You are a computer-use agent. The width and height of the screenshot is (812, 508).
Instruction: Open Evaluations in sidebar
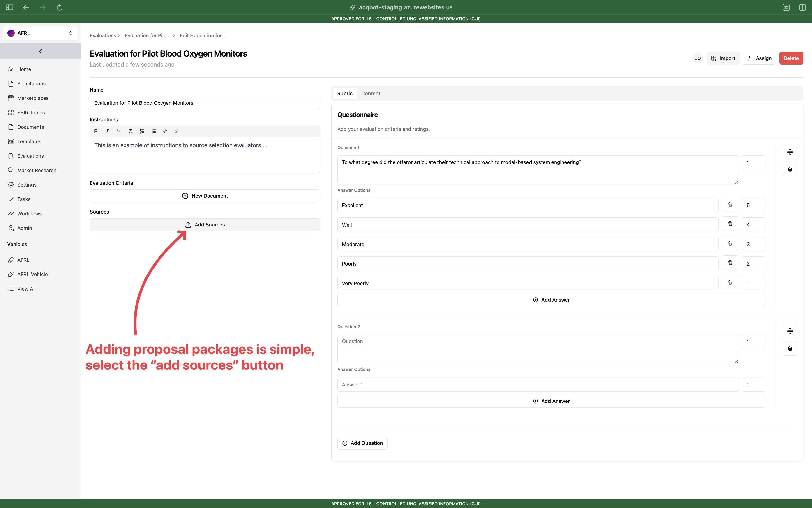[x=30, y=156]
